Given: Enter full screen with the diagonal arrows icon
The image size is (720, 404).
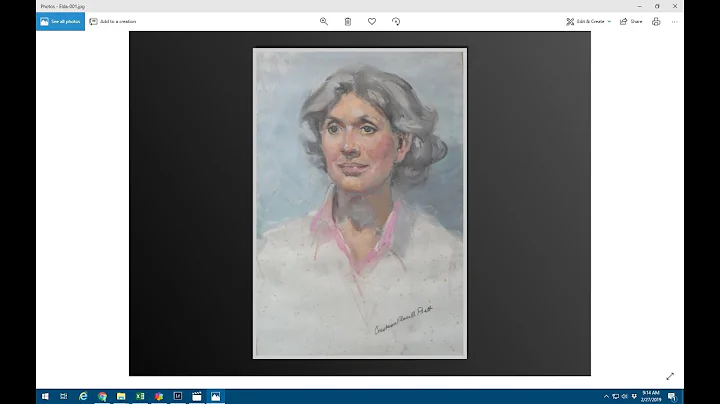Looking at the screenshot, I should click(670, 376).
